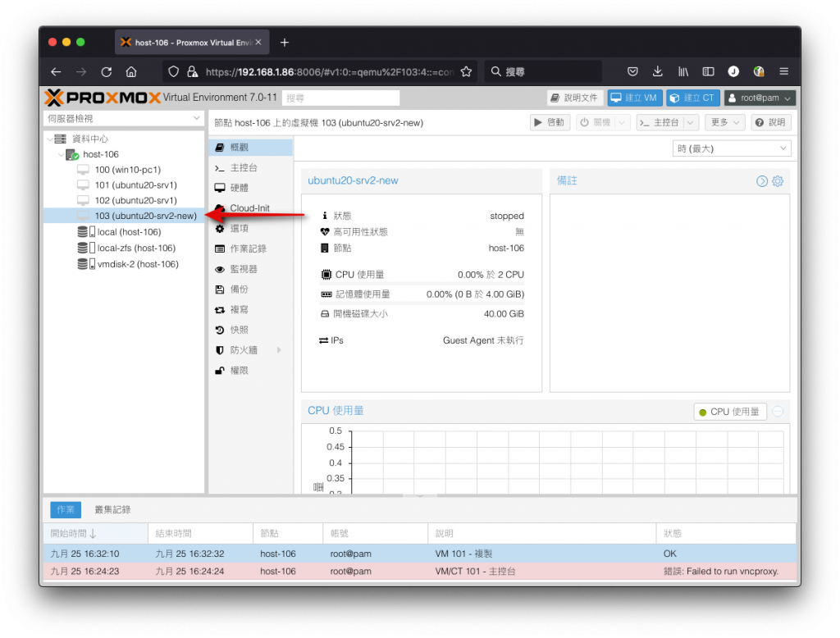Open the 更多 more dropdown
This screenshot has width=840, height=638.
(725, 123)
